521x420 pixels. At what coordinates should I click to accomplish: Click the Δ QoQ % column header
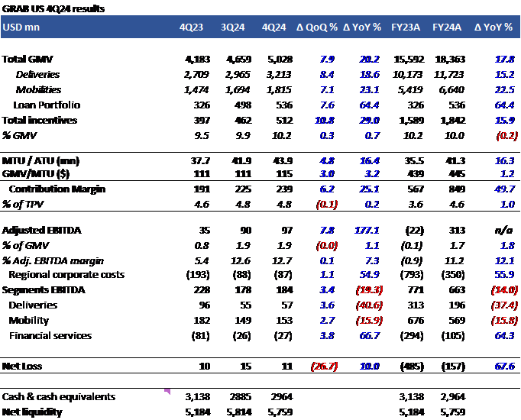pos(316,27)
